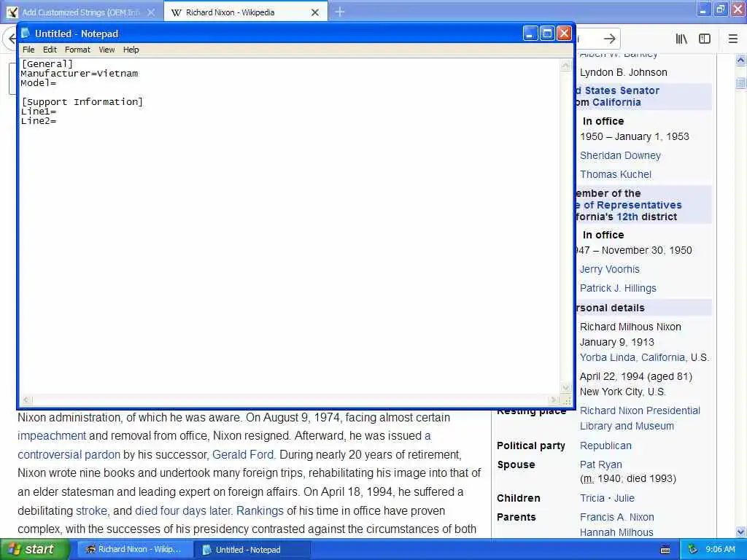Image resolution: width=747 pixels, height=560 pixels.
Task: Open the stroke link
Action: tap(91, 511)
